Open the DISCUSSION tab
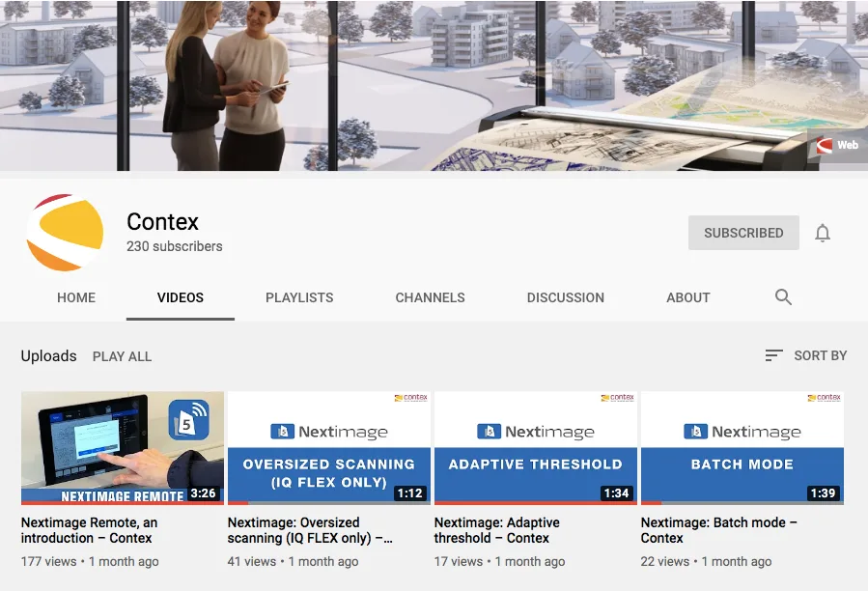This screenshot has width=868, height=591. pyautogui.click(x=566, y=297)
